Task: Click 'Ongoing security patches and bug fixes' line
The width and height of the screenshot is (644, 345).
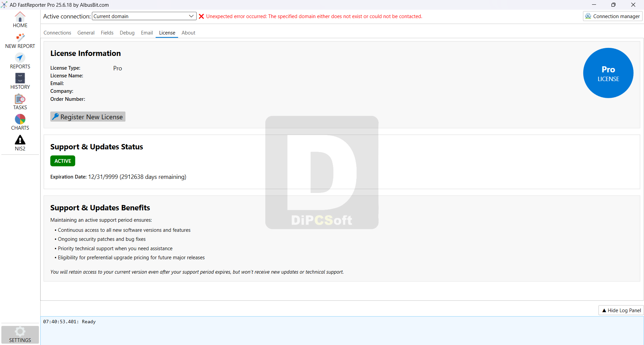Action: pyautogui.click(x=102, y=239)
